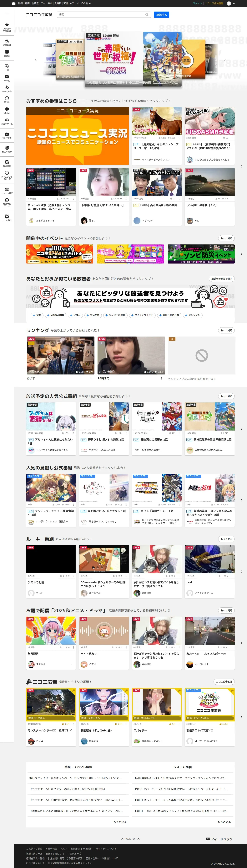Image resolution: width=247 pixels, height=868 pixels.
Task: Open この素晴らしい世界に祝福を carousel slide
Action: [x=133, y=59]
